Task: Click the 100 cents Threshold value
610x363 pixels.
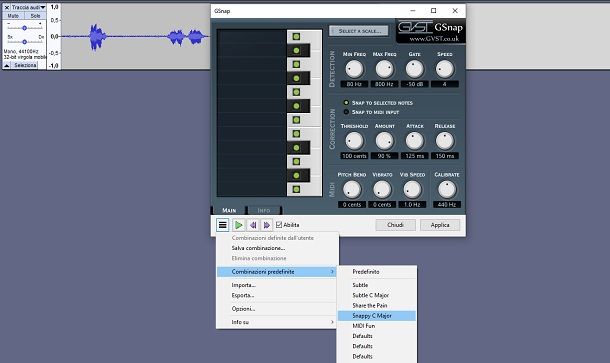Action: pyautogui.click(x=354, y=156)
